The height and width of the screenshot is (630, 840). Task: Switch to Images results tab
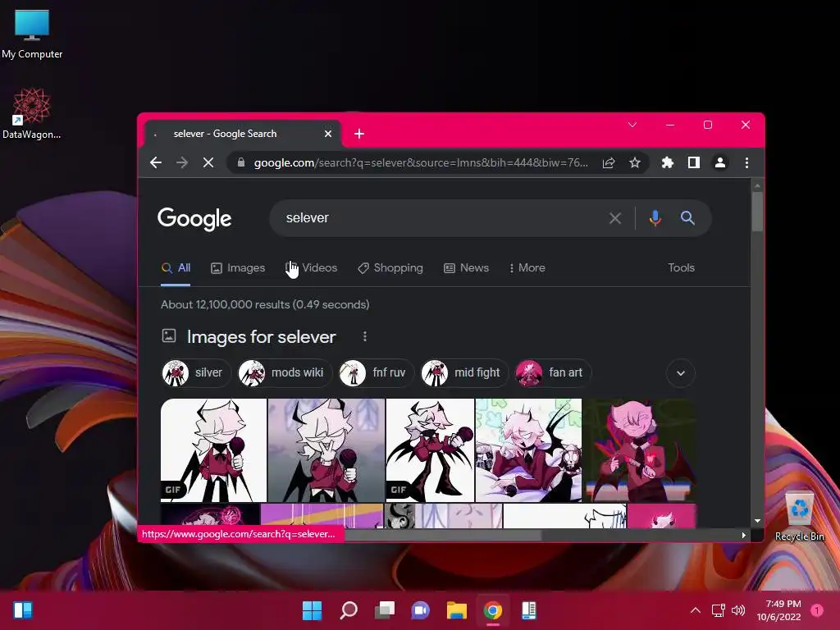238,268
